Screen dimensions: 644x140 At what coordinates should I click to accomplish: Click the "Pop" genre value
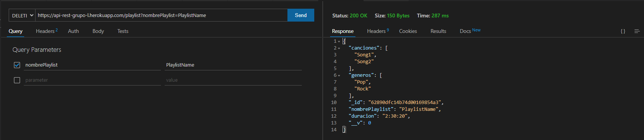[361, 82]
